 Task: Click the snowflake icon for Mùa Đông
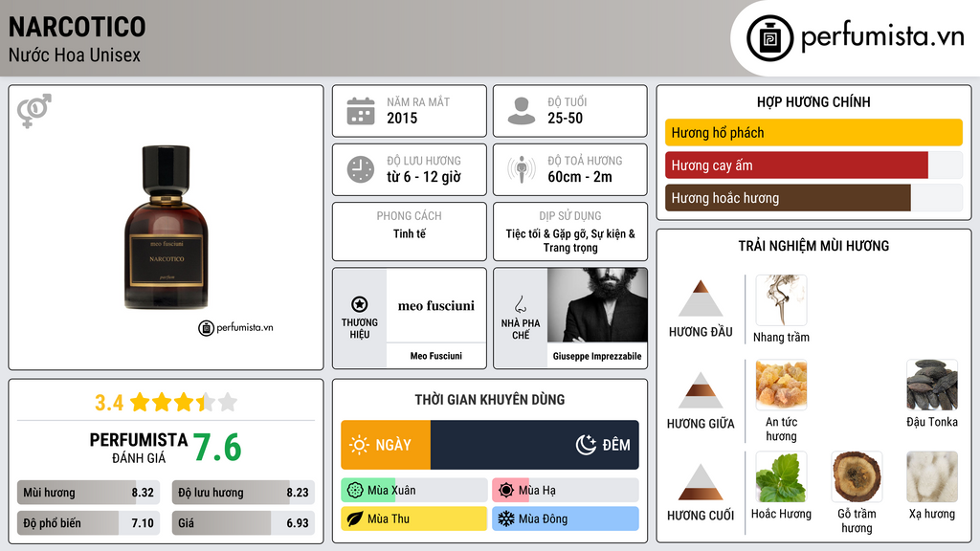[506, 518]
